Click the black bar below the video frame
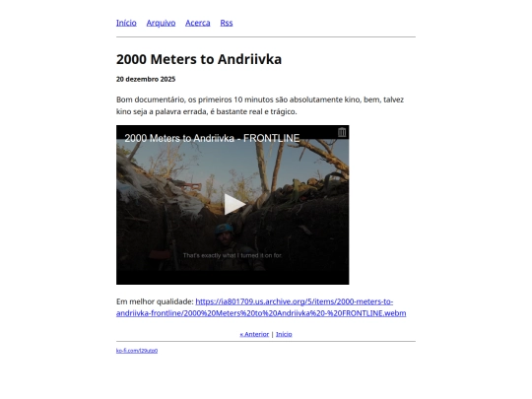 tap(233, 278)
